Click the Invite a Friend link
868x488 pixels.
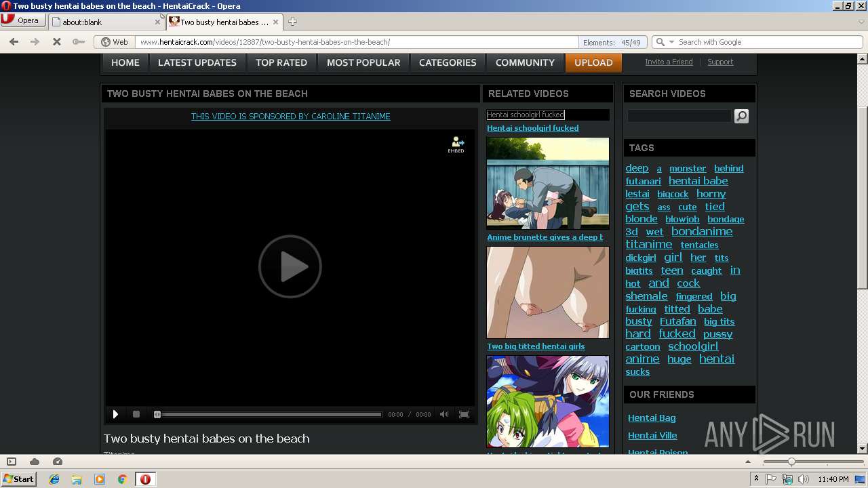click(669, 62)
